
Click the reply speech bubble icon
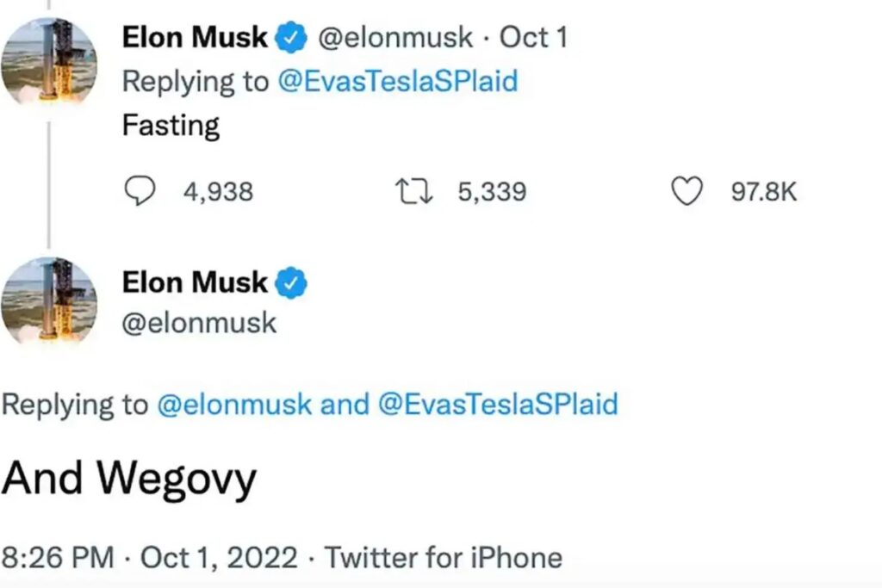click(x=139, y=191)
